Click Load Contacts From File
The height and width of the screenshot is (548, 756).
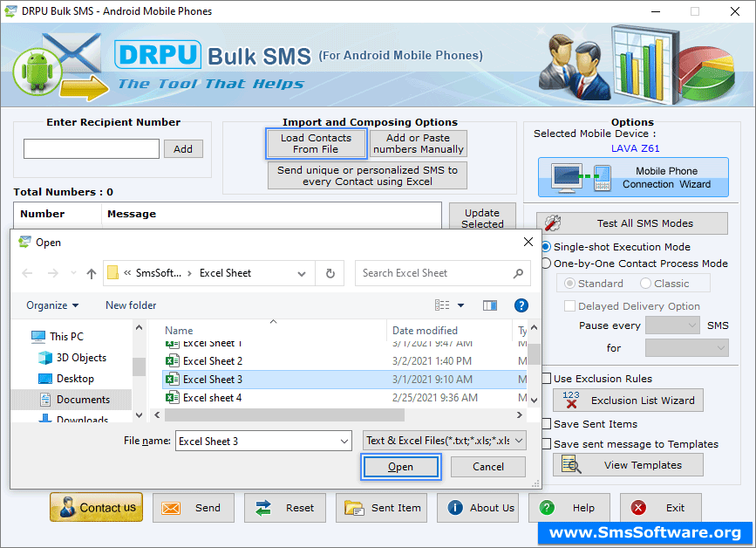coord(317,143)
